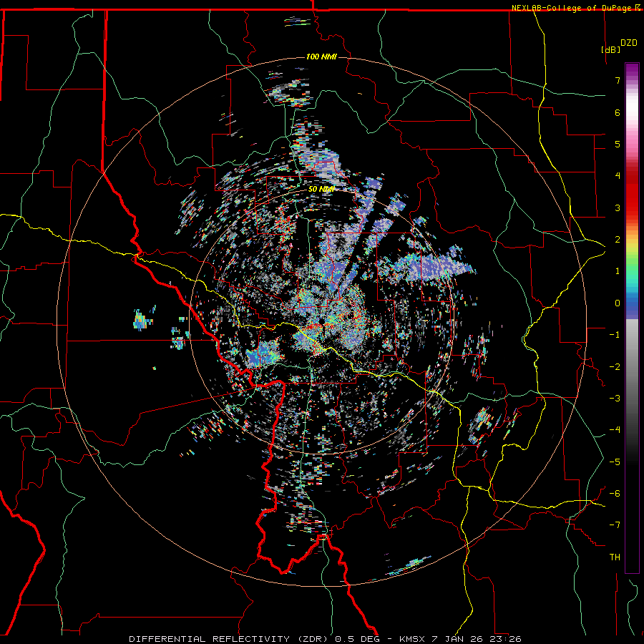Click the -1 value on the scale
This screenshot has width=644, height=644.
pos(615,335)
